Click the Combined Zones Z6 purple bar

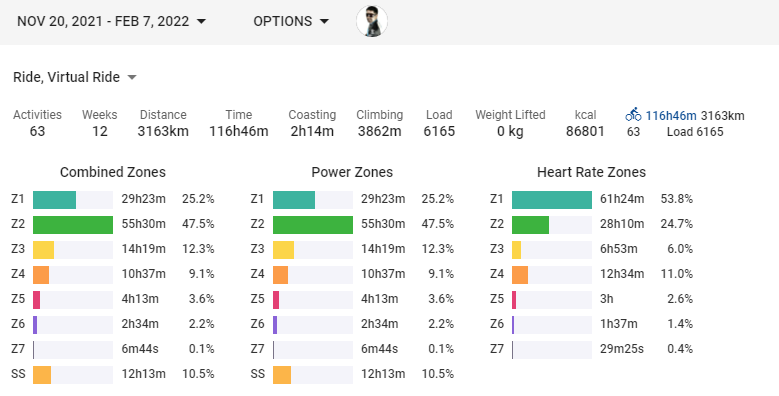tap(35, 324)
